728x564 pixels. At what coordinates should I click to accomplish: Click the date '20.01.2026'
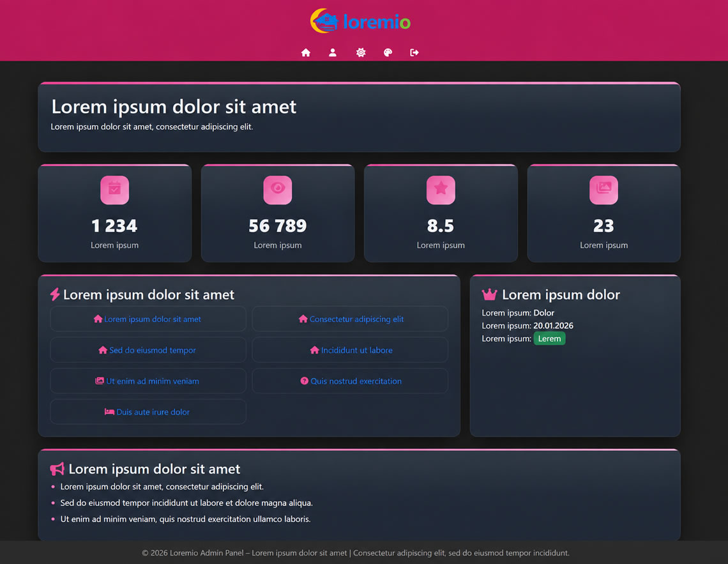tap(553, 325)
